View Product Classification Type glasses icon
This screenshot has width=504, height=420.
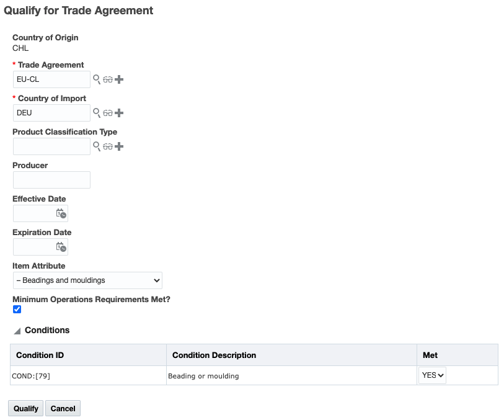[108, 146]
